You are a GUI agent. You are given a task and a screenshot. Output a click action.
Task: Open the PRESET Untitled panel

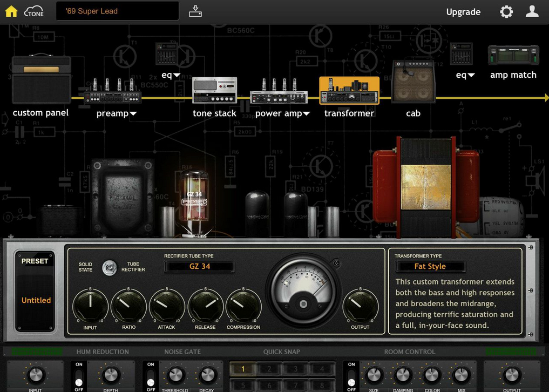pyautogui.click(x=35, y=292)
